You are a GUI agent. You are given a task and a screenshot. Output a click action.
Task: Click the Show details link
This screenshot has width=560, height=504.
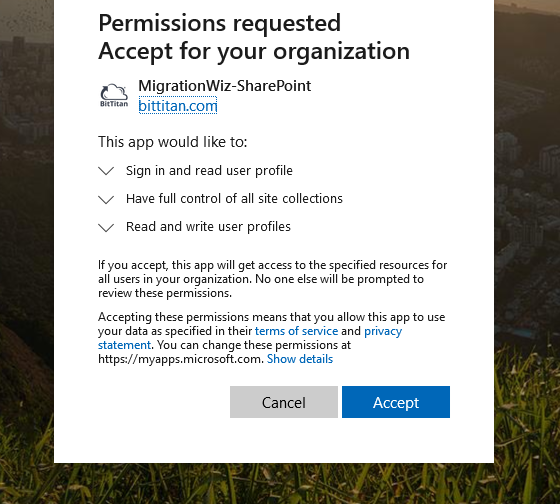tap(300, 359)
